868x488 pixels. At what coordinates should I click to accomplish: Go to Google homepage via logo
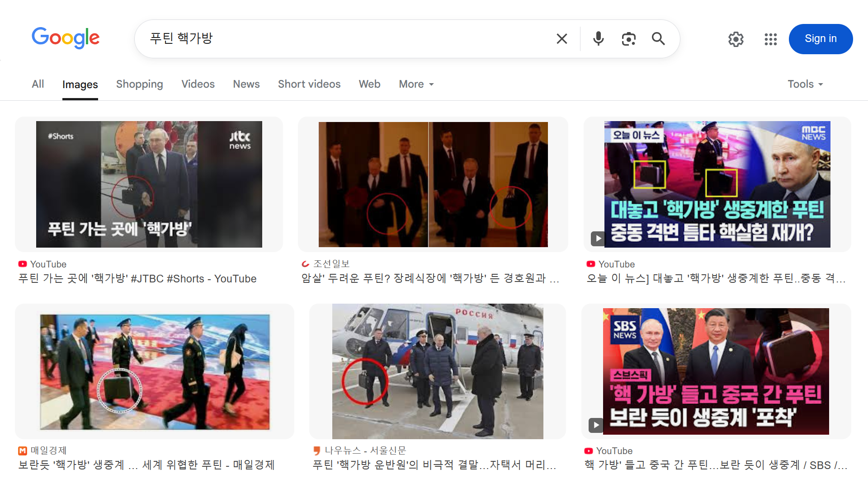pos(66,38)
